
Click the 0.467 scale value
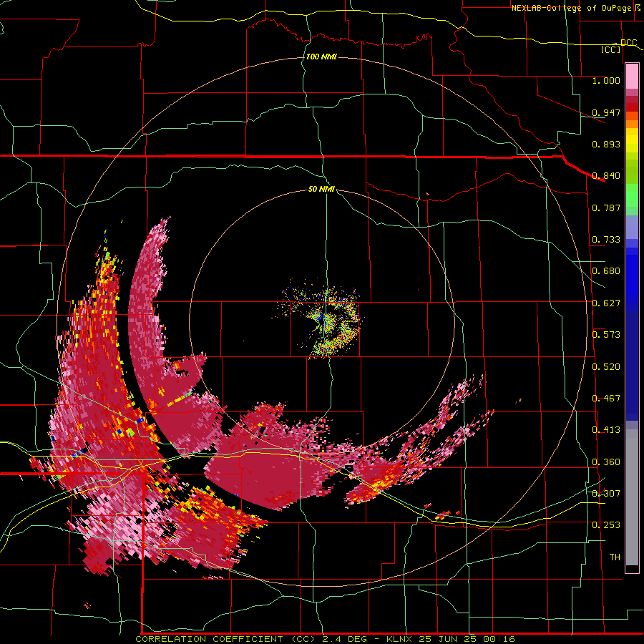(606, 399)
